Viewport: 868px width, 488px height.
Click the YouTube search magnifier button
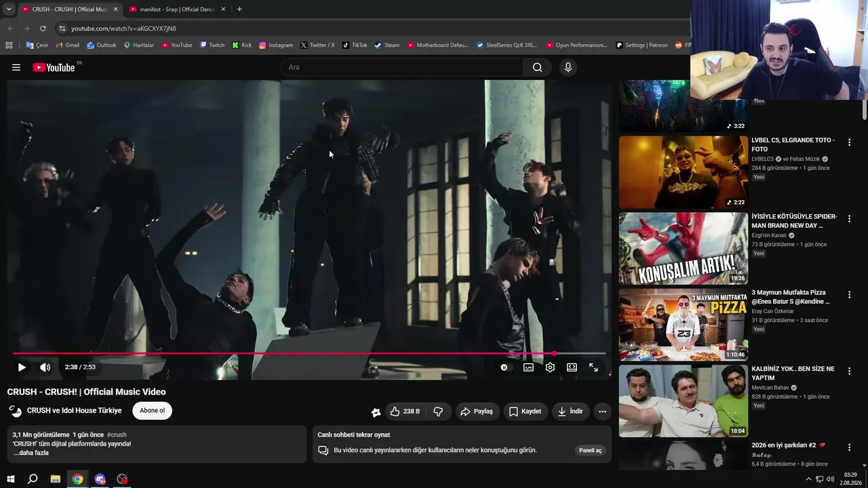point(537,67)
